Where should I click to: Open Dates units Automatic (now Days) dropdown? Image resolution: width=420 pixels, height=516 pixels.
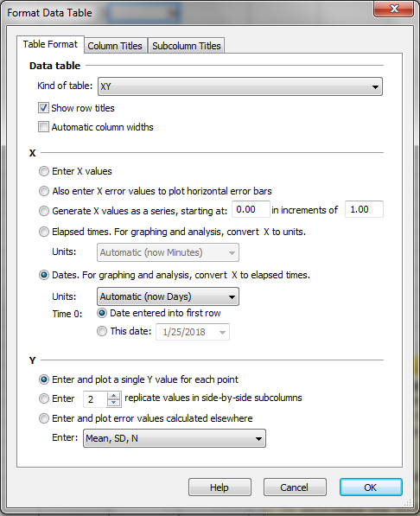[168, 296]
